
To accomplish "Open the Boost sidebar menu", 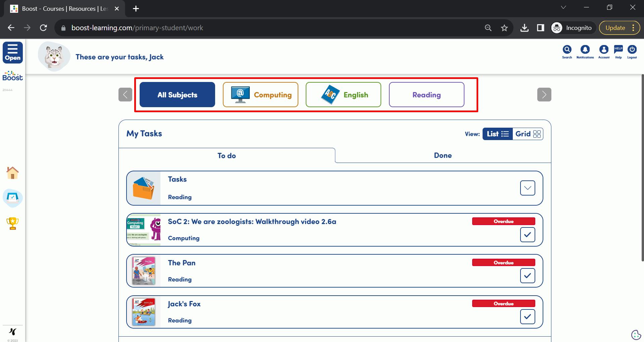I will pos(13,52).
